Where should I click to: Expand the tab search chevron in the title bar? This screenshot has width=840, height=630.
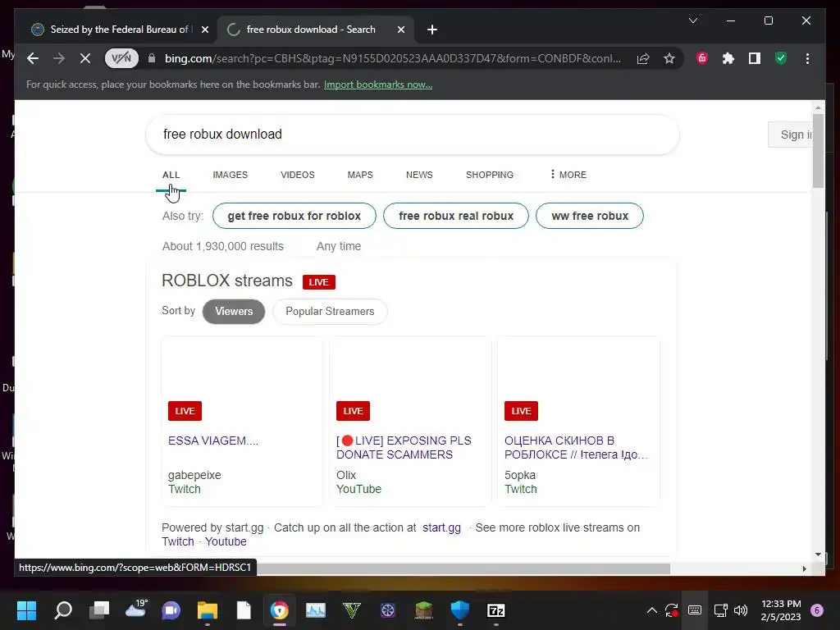pos(692,21)
